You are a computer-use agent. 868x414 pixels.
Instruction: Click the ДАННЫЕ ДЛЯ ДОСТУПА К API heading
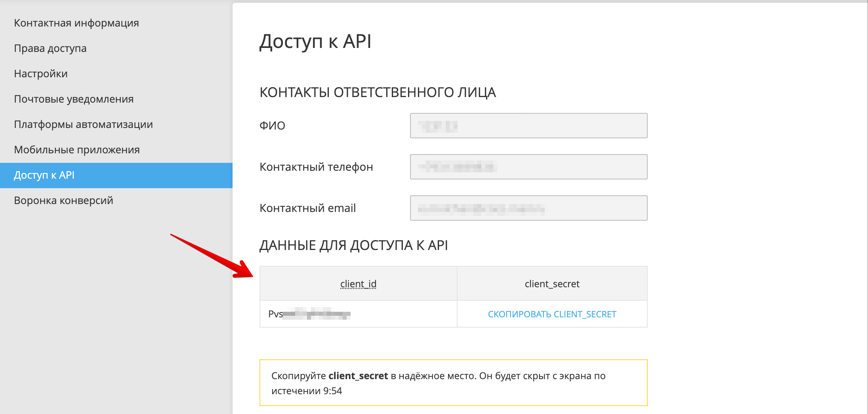click(x=353, y=245)
